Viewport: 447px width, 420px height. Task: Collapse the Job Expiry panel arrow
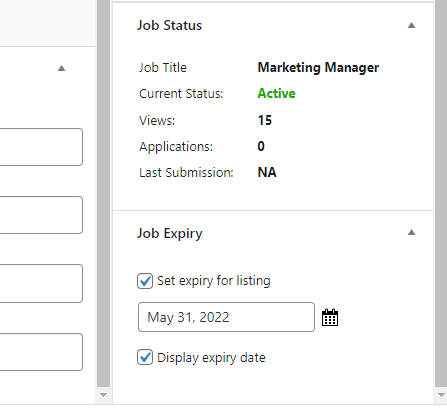(x=411, y=232)
